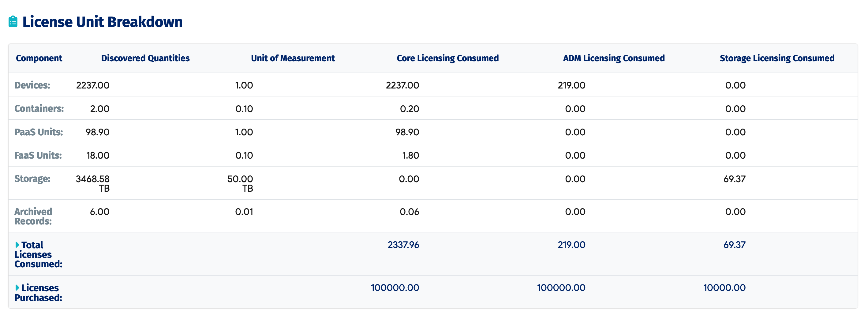
Task: Click the clipboard icon beside License Unit Breakdown
Action: pos(13,21)
